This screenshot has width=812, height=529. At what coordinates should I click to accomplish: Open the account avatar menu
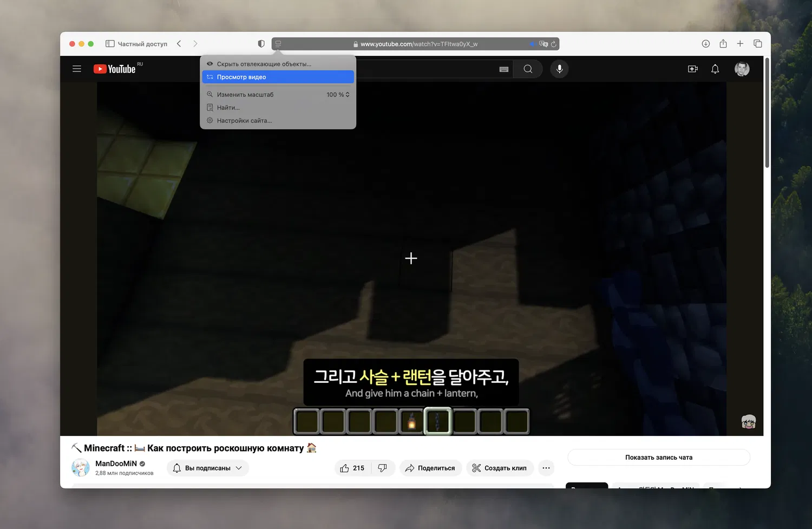pyautogui.click(x=742, y=69)
